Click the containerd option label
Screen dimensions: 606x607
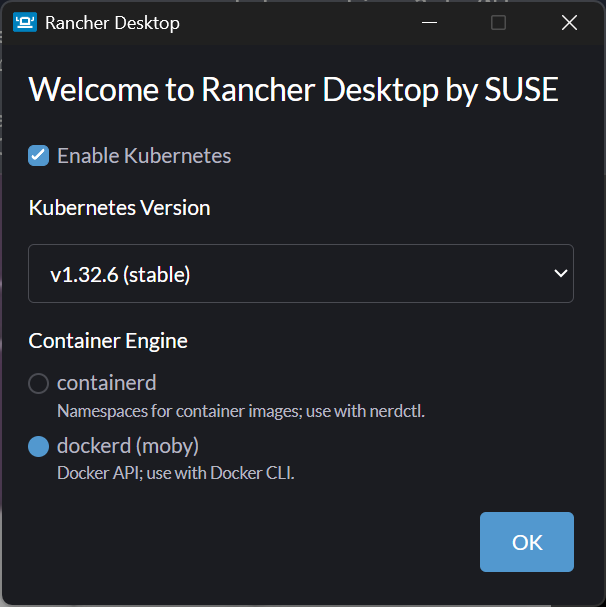[x=106, y=382]
